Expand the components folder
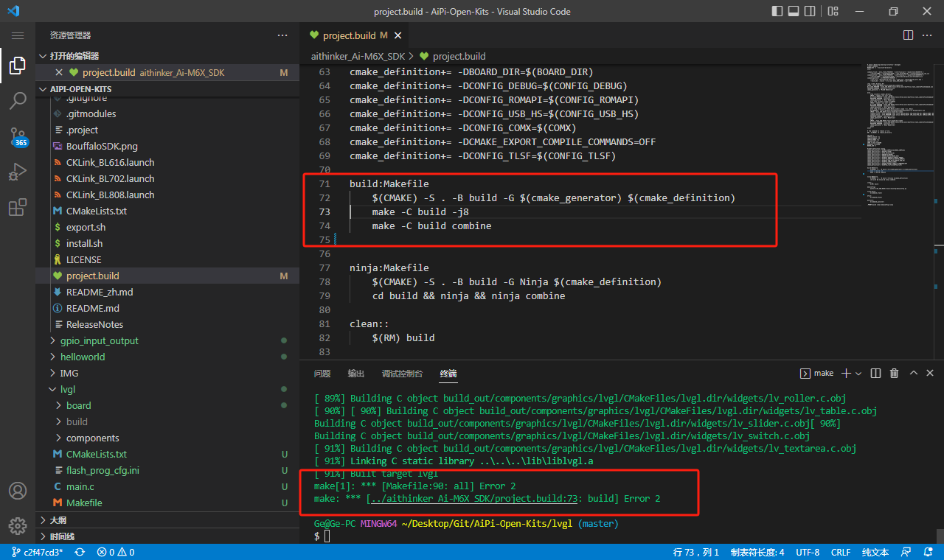Screen dimensions: 944x560 (167, 438)
